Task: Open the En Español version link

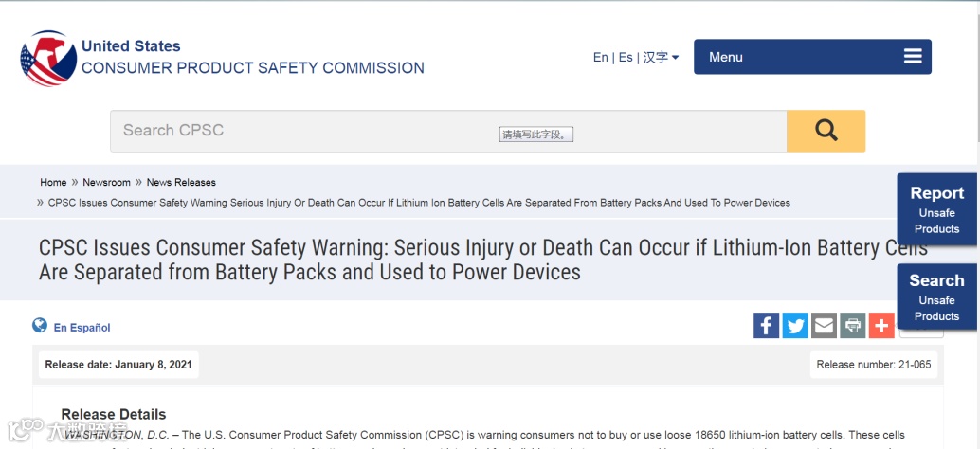Action: point(82,328)
